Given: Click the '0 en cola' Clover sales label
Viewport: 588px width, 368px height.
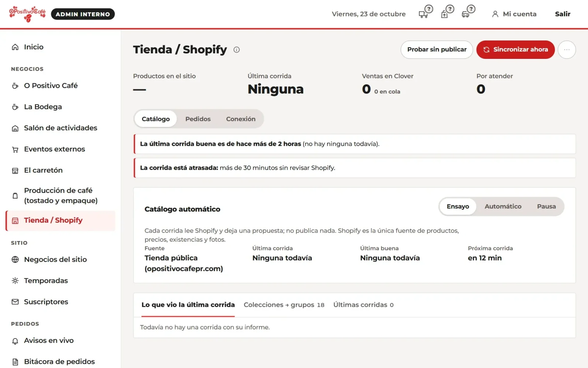Looking at the screenshot, I should click(x=387, y=92).
